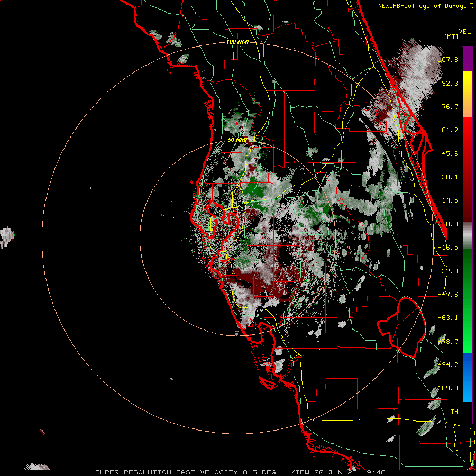This screenshot has height=476, width=476.
Task: Click the 45.6 velocity scale value
Action: tap(450, 153)
